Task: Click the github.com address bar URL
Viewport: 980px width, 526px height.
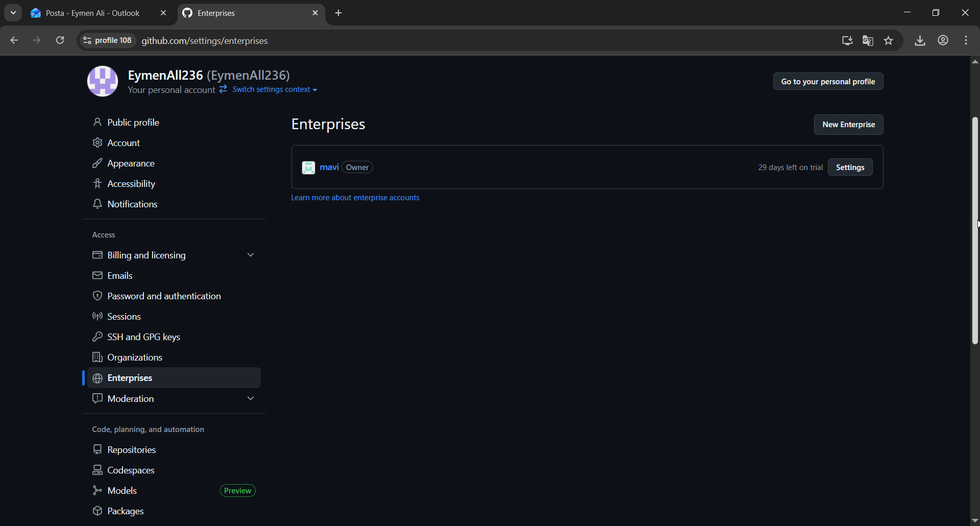Action: pyautogui.click(x=205, y=41)
